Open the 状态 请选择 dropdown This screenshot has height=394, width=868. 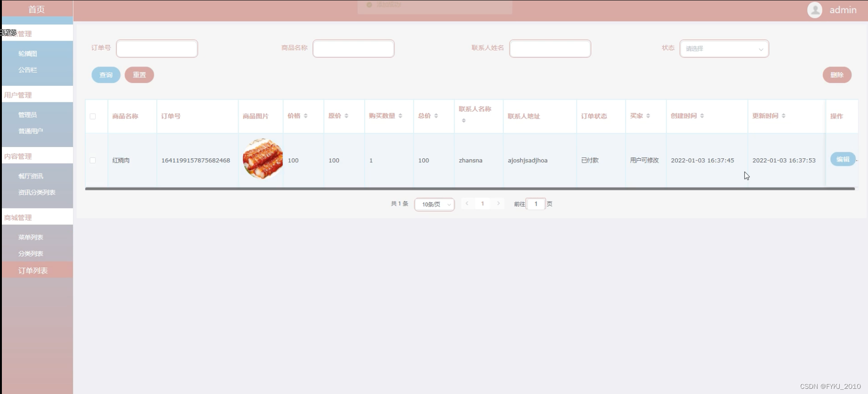(x=724, y=49)
